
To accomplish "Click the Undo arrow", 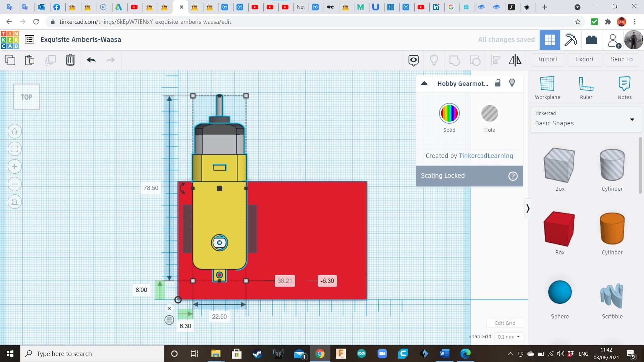I will (91, 60).
